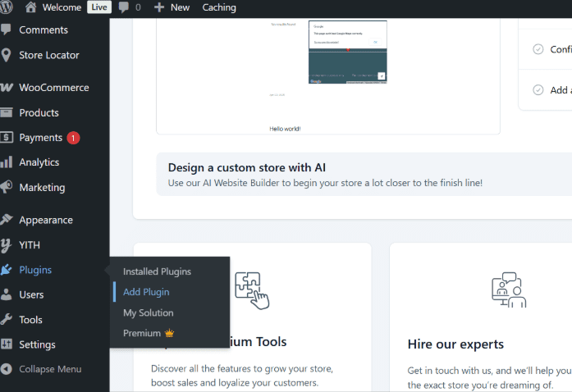Open the Settings menu item
Screen dimensions: 572x392
37,344
